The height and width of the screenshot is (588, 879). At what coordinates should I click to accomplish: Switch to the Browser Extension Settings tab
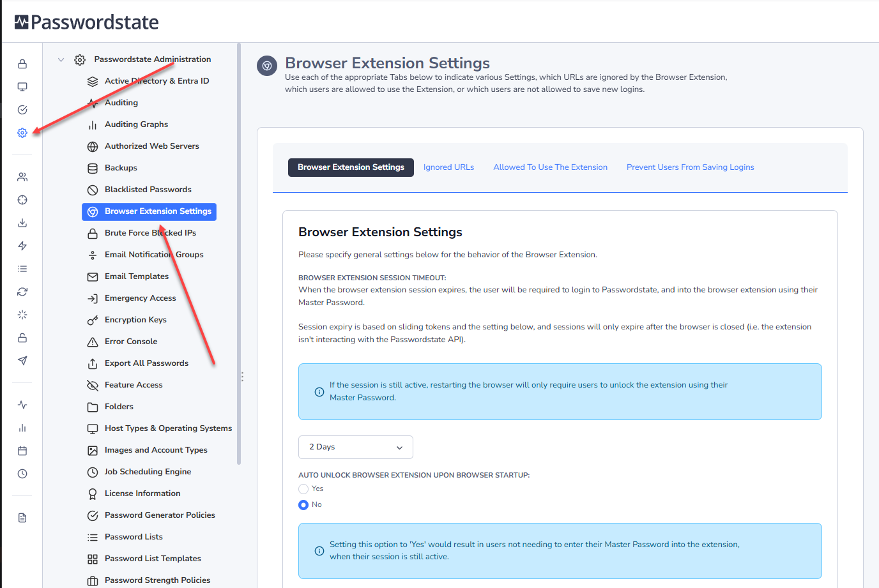(x=351, y=167)
